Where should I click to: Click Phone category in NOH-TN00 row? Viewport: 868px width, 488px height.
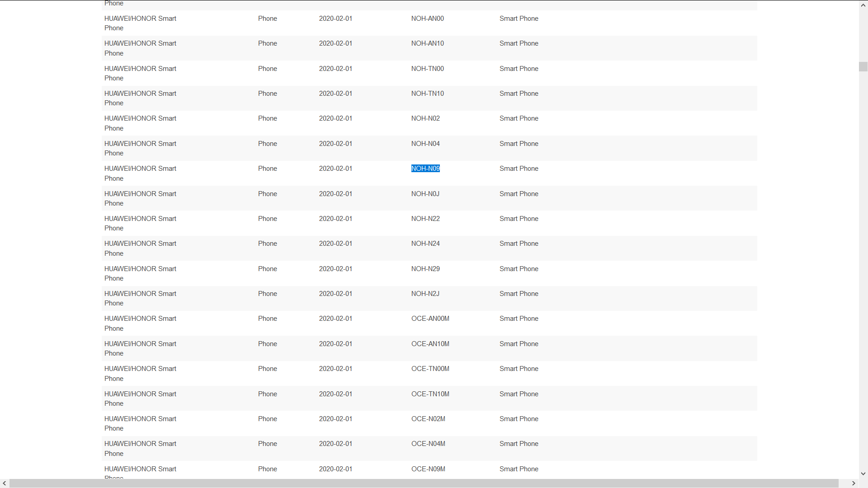pos(268,69)
